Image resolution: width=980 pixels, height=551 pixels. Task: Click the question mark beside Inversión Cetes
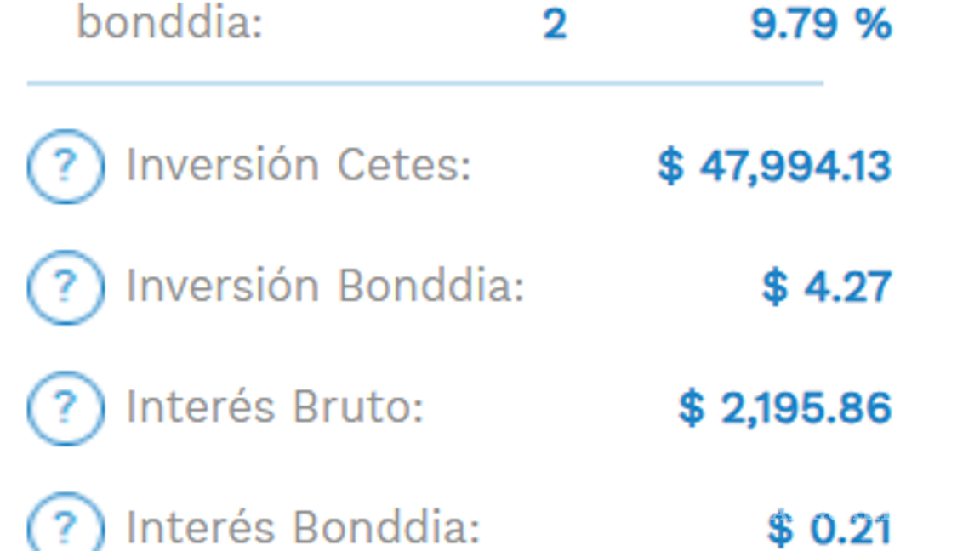coord(66,167)
